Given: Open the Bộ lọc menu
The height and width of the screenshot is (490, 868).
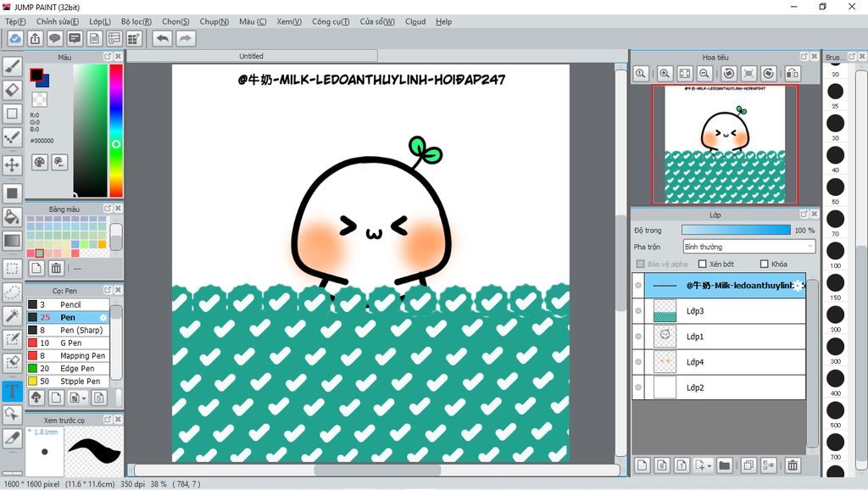Looking at the screenshot, I should point(136,21).
